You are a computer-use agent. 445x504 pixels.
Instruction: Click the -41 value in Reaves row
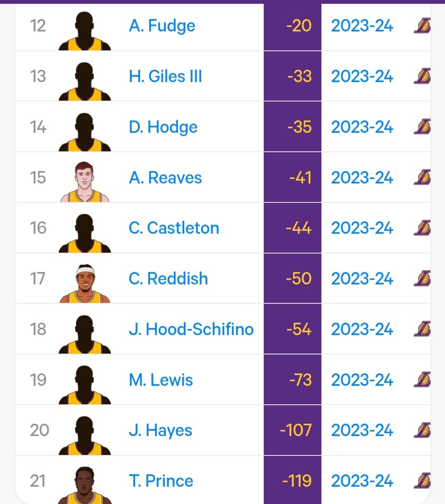coord(300,178)
